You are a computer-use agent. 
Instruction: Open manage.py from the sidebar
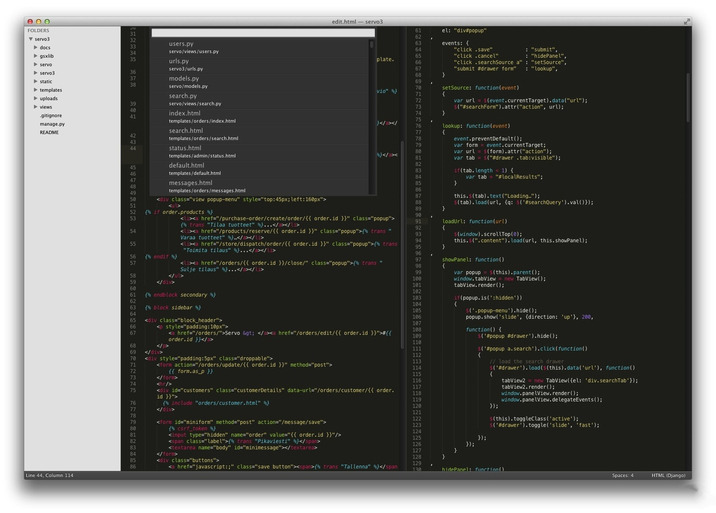(x=52, y=124)
